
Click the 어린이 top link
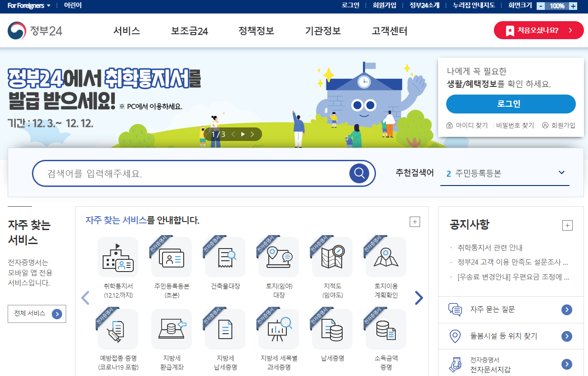[x=73, y=5]
